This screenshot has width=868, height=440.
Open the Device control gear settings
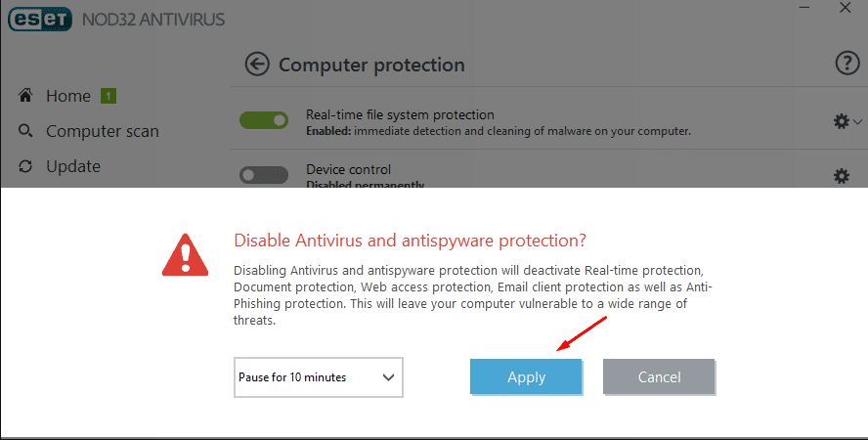[842, 176]
